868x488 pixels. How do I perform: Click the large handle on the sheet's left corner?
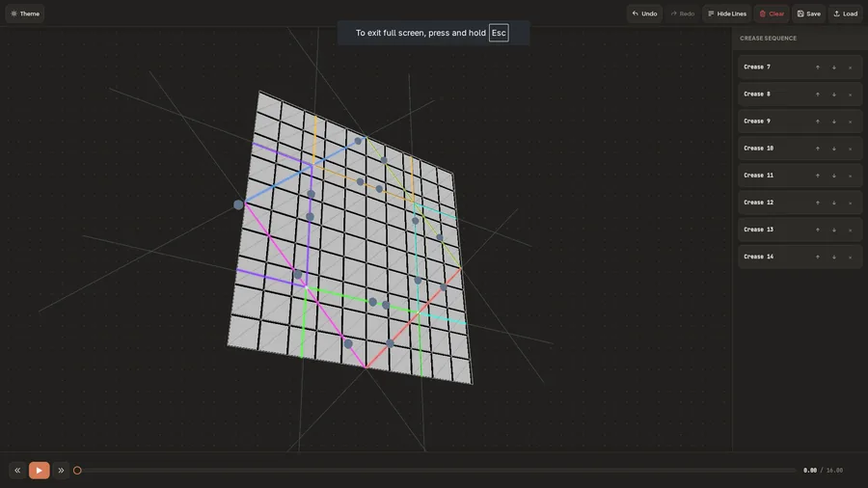238,204
